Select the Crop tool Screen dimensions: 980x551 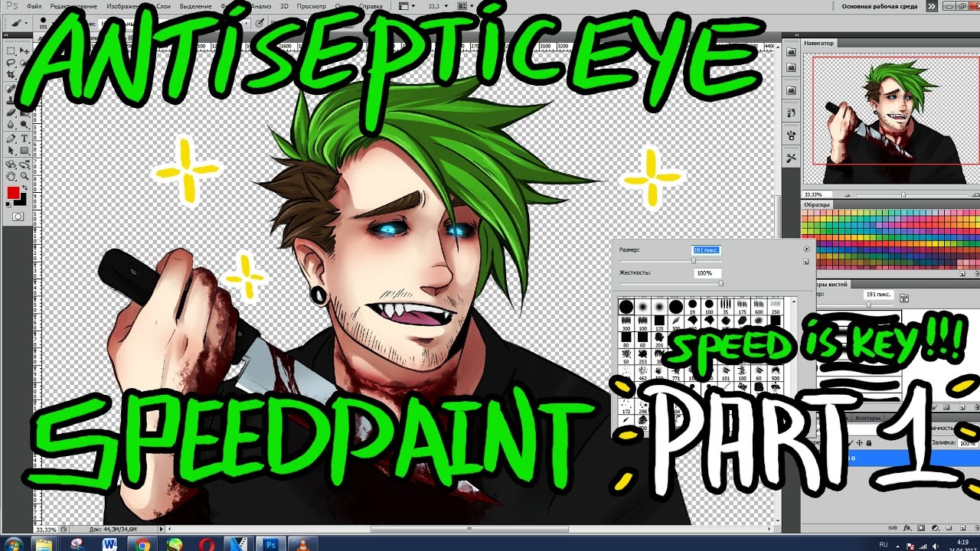tap(11, 75)
